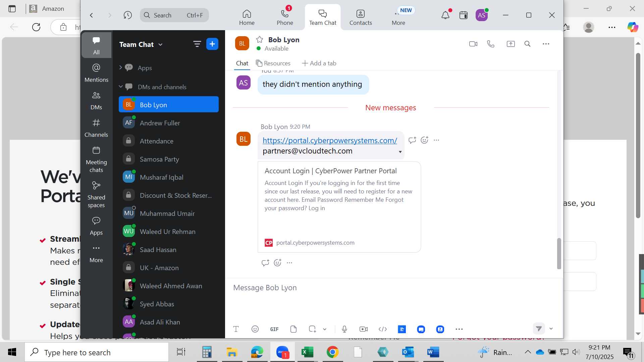Open the history clock icon
The width and height of the screenshot is (644, 362).
pyautogui.click(x=127, y=15)
